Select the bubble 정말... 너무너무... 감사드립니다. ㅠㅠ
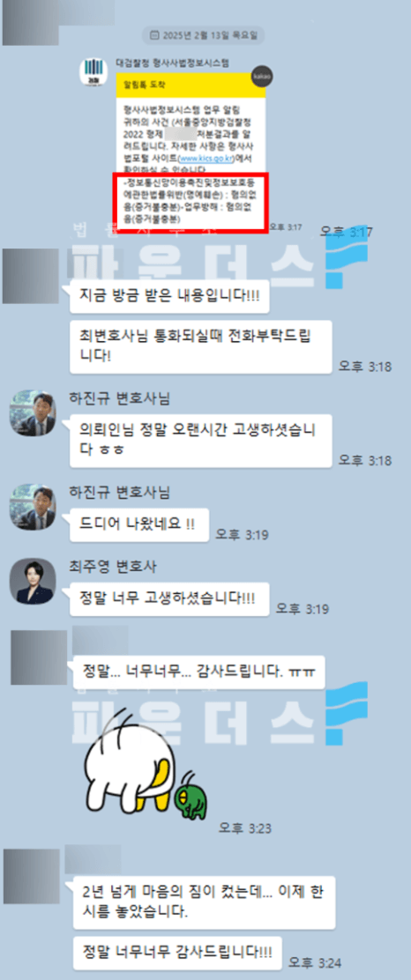 (x=197, y=672)
